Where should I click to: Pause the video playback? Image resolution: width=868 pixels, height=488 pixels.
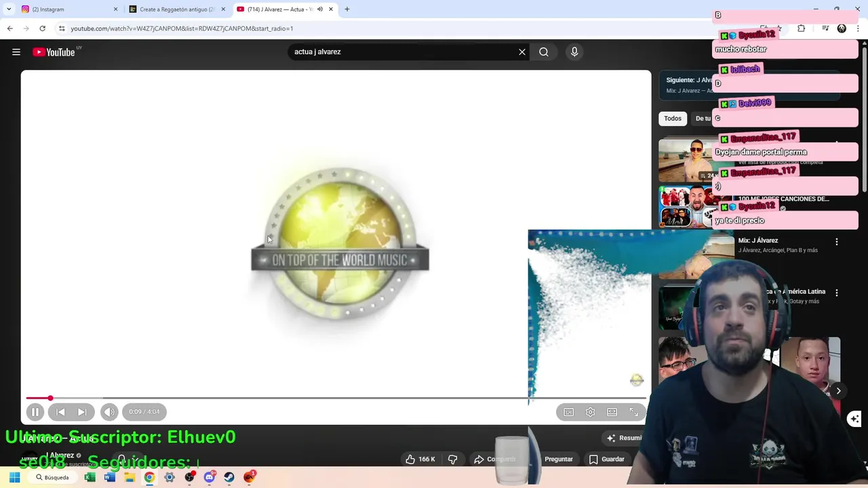[x=35, y=411]
